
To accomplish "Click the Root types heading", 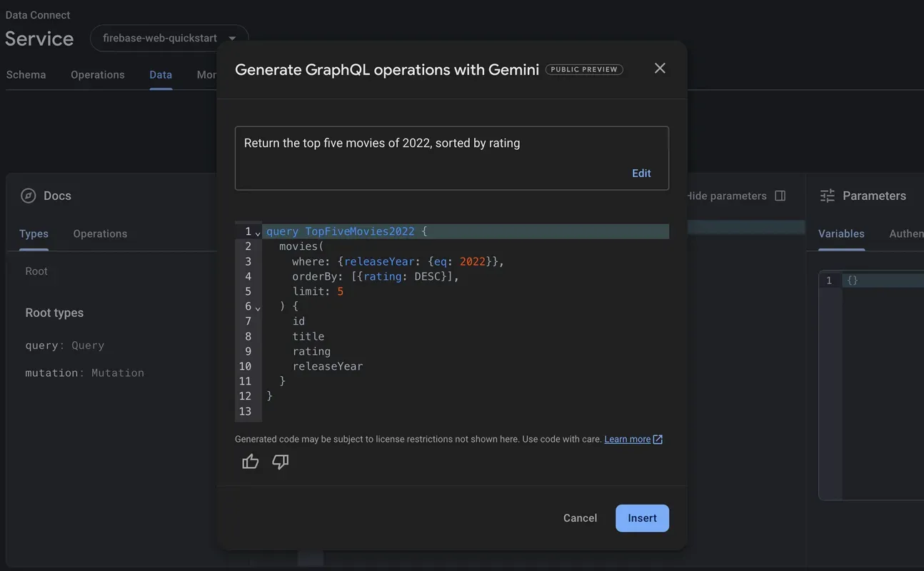I will (54, 313).
